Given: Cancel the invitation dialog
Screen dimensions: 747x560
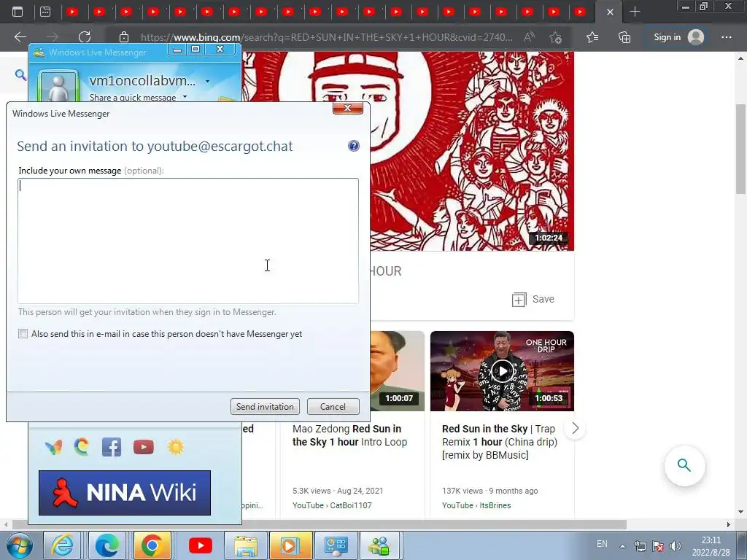Looking at the screenshot, I should pos(333,407).
